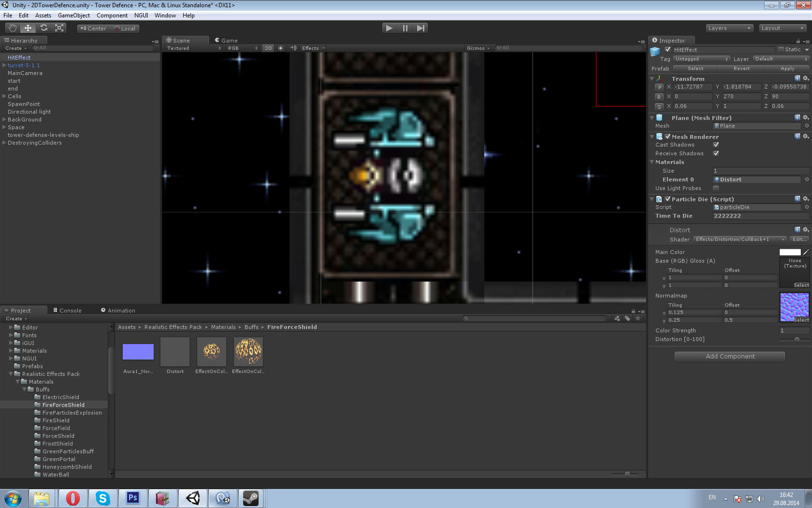
Task: Open the Main Color white swatch
Action: click(790, 252)
